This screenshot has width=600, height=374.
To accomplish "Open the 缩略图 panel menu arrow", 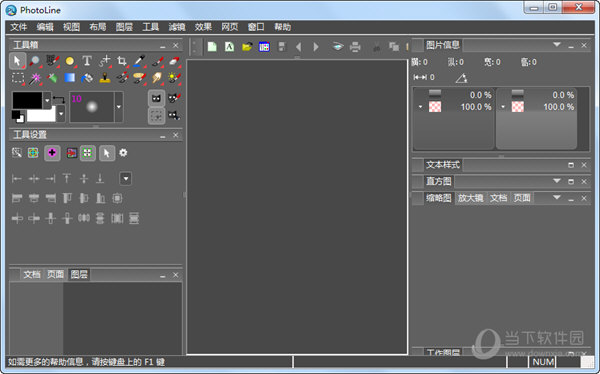I will (557, 198).
